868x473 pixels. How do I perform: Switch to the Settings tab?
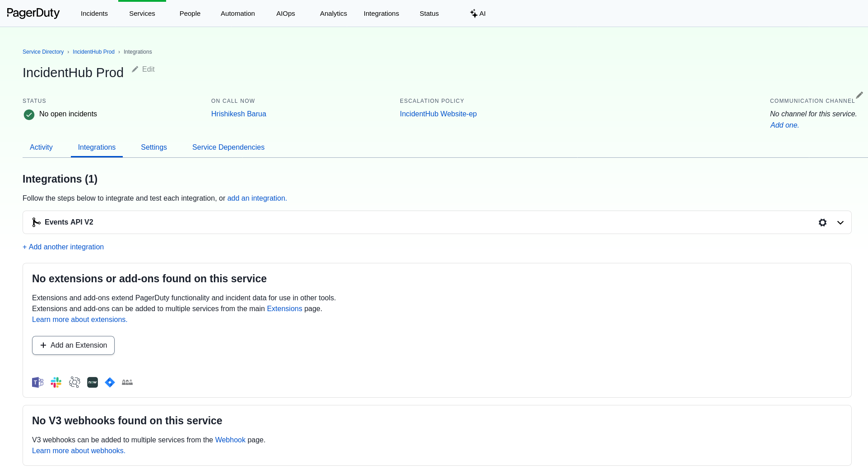(154, 147)
